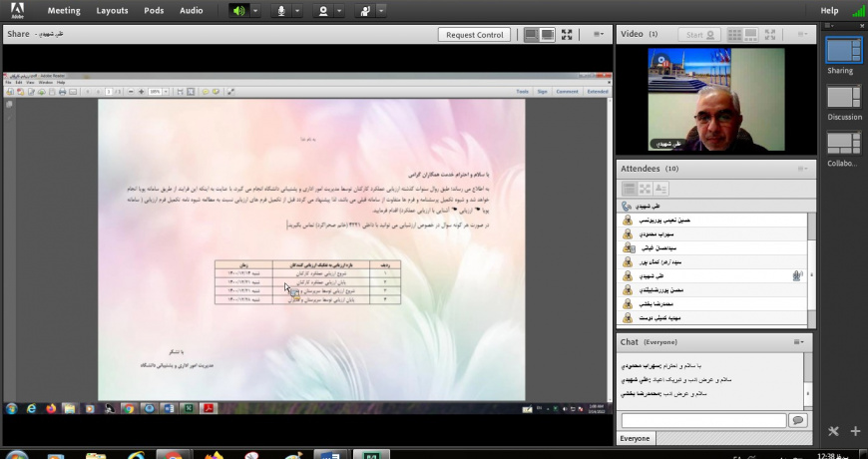Open Extended pane in shared Adobe Reader
Screen dimensions: 868x459
[x=598, y=92]
